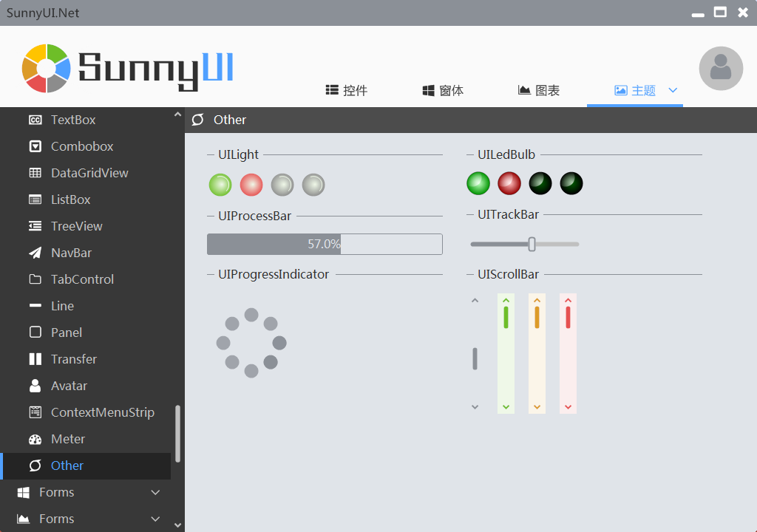Toggle the green UILight indicator
The height and width of the screenshot is (532, 757).
click(x=220, y=185)
